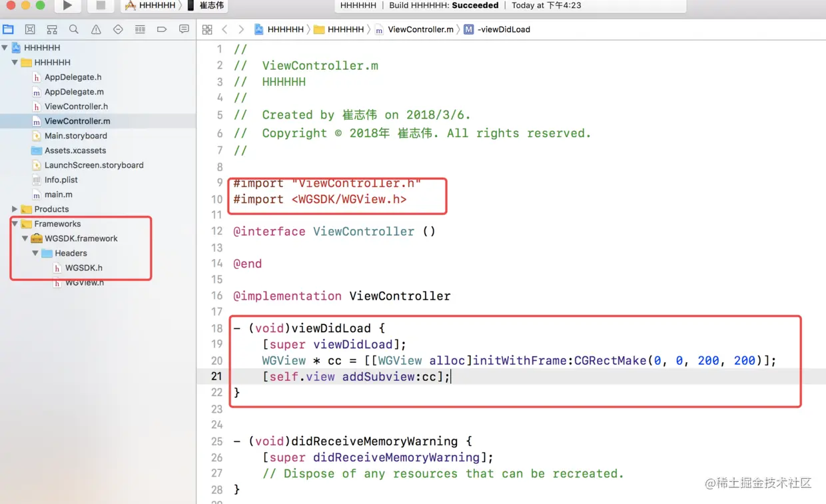This screenshot has height=504, width=826.
Task: Collapse the Frameworks group triangle
Action: tap(15, 224)
